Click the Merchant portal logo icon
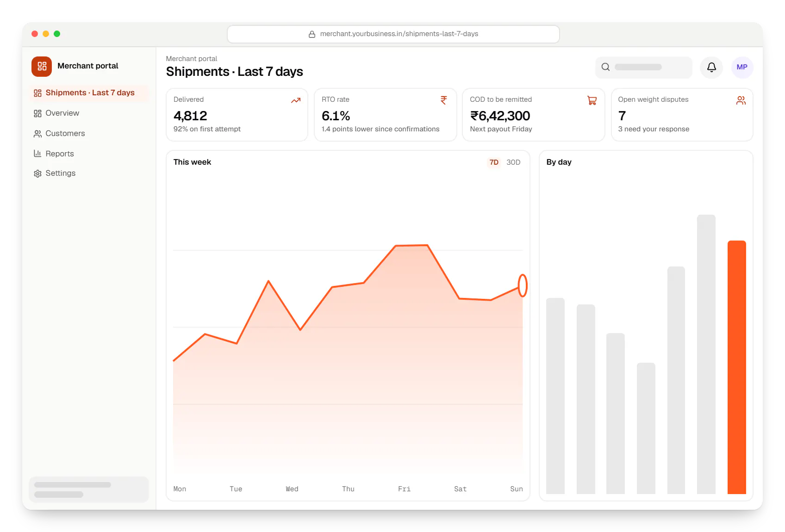The height and width of the screenshot is (532, 785). (42, 66)
